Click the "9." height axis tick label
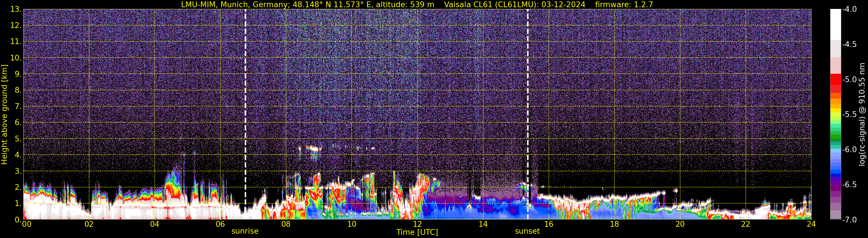Screen dimensions: 868x238 click(18, 74)
